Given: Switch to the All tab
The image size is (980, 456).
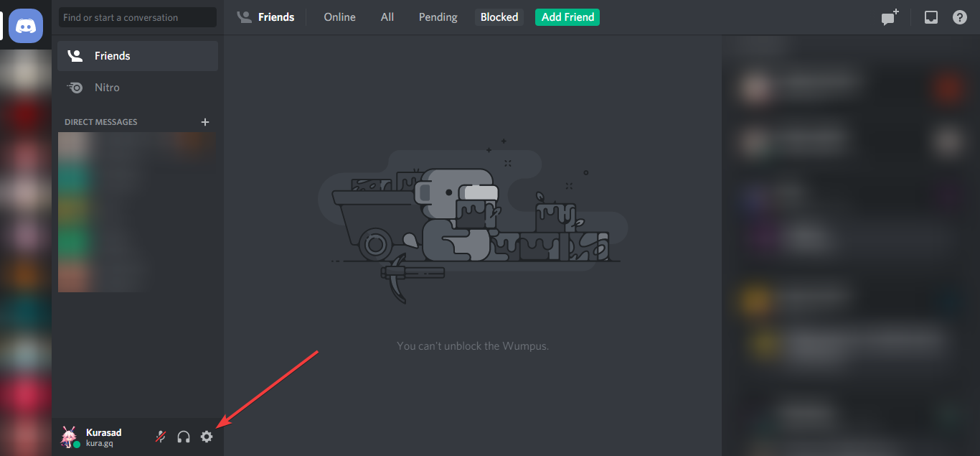Looking at the screenshot, I should click(387, 17).
